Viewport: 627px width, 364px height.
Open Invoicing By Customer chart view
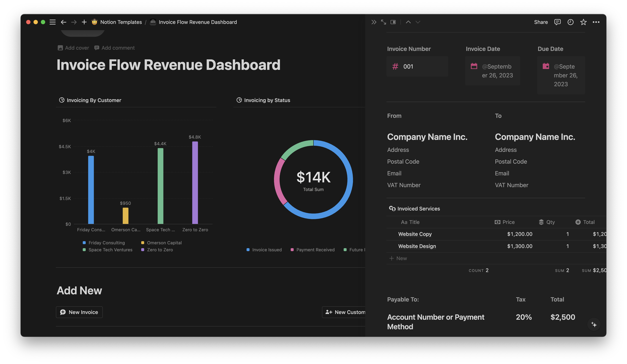point(94,100)
